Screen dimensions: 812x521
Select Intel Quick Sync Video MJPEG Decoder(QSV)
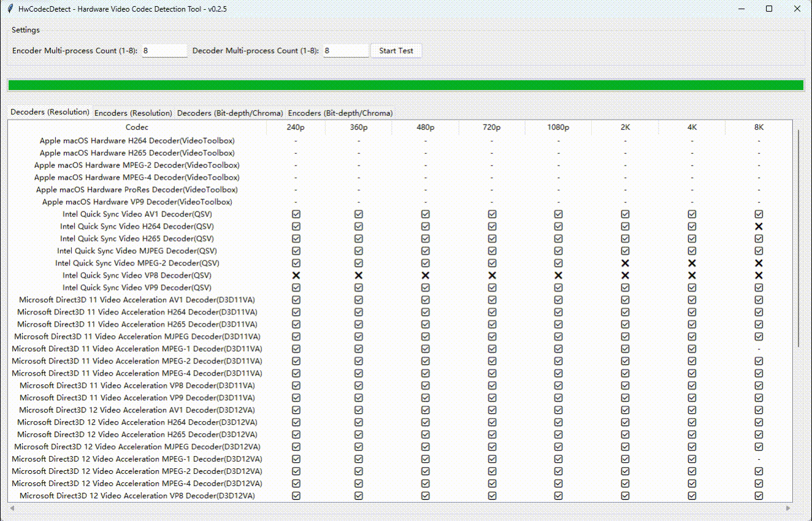tap(137, 251)
